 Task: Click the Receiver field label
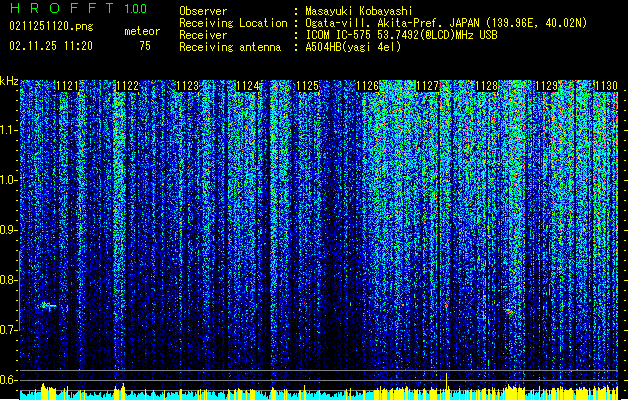tap(203, 35)
